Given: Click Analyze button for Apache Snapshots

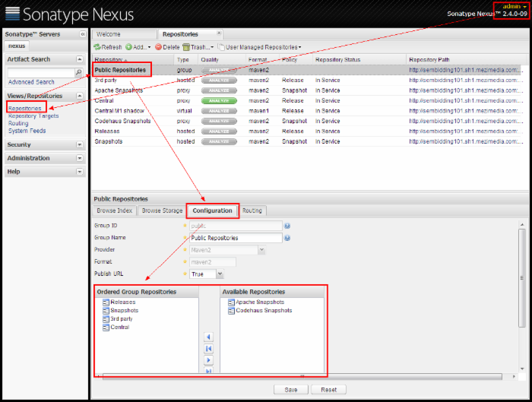Looking at the screenshot, I should [219, 90].
